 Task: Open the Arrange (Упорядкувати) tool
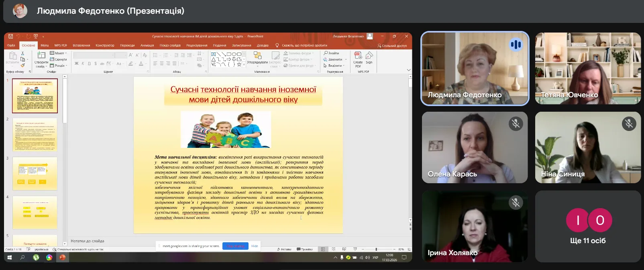pyautogui.click(x=257, y=58)
